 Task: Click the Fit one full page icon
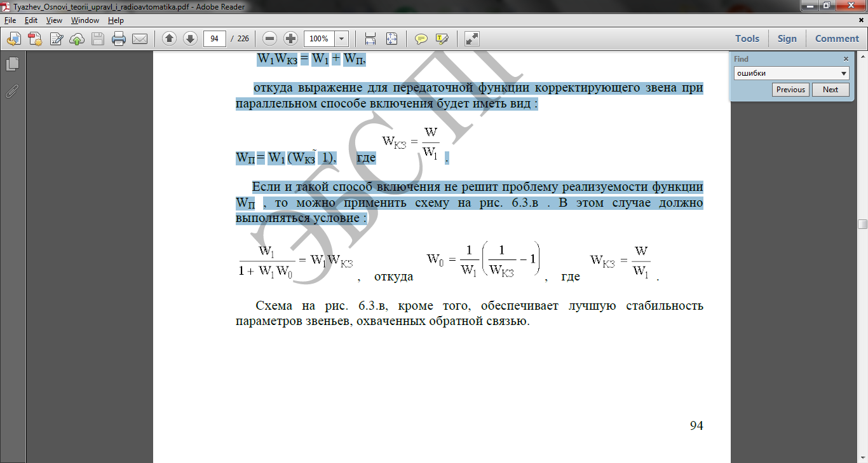click(391, 39)
